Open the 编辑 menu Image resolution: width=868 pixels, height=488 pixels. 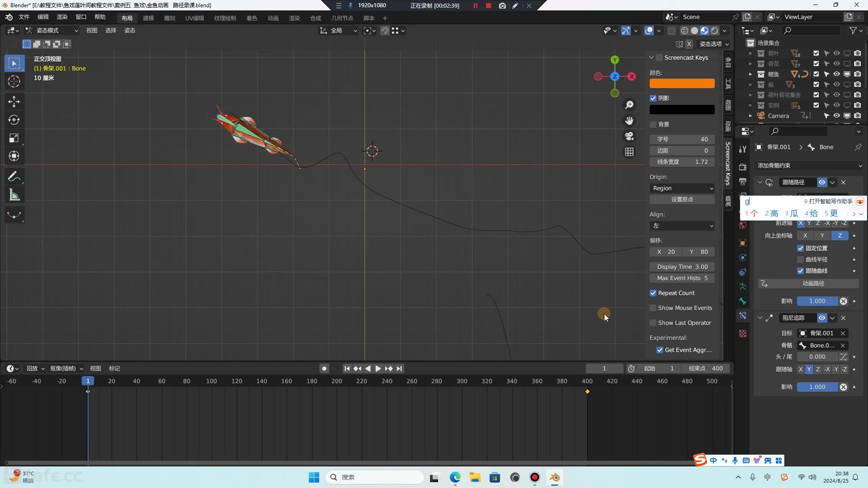point(43,17)
